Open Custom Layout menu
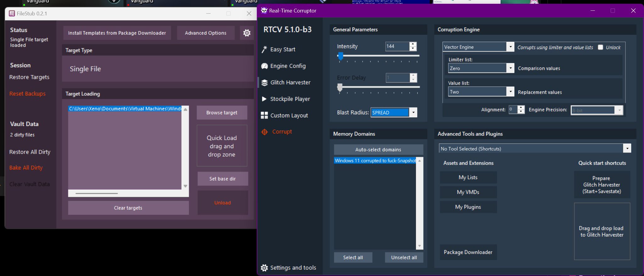 point(289,116)
